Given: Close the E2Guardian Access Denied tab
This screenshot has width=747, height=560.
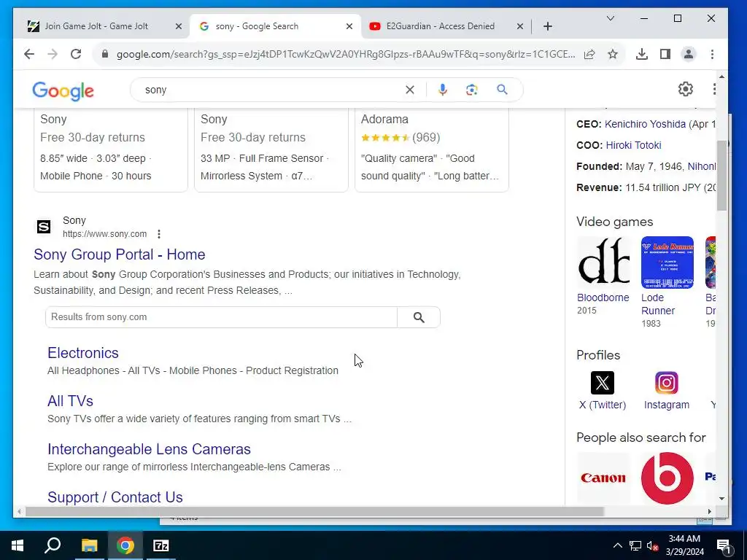Looking at the screenshot, I should (520, 26).
